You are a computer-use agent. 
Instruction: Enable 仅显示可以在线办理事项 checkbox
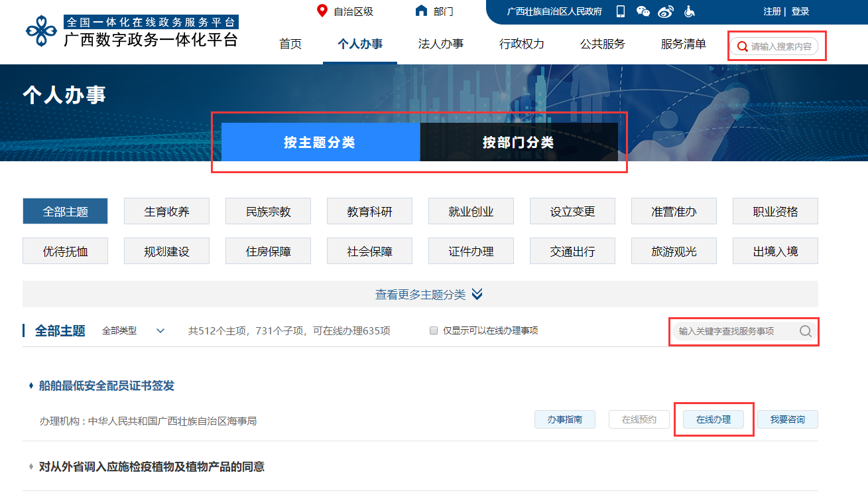pyautogui.click(x=434, y=330)
